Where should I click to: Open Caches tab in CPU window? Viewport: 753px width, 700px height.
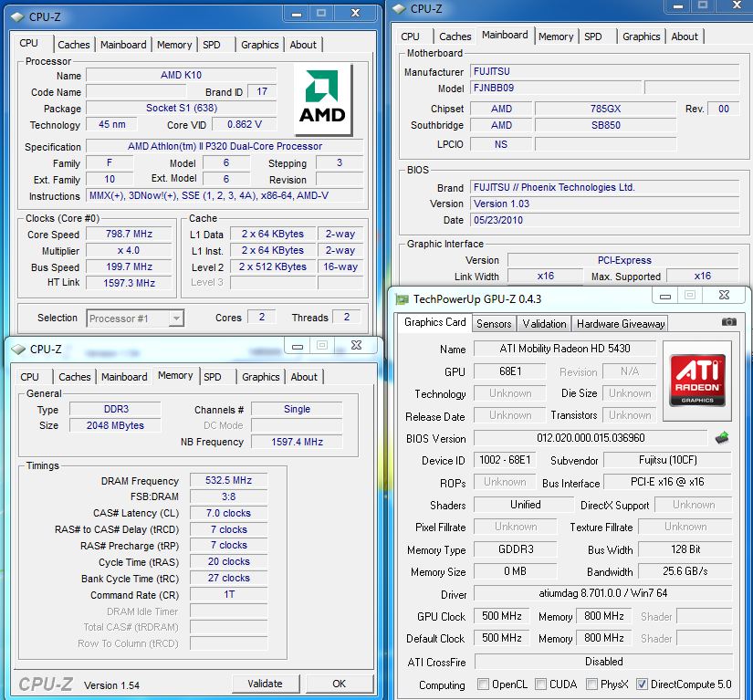point(74,45)
